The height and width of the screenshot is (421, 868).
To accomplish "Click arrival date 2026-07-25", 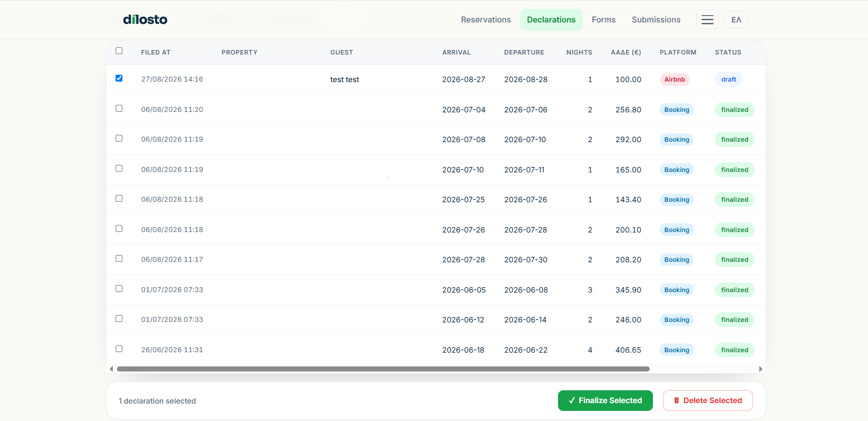I will point(463,199).
